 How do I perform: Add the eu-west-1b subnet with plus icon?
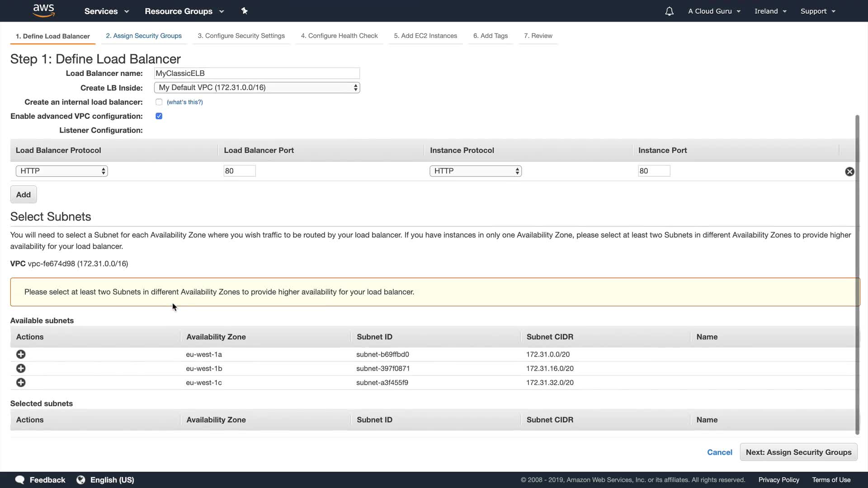[x=21, y=368]
